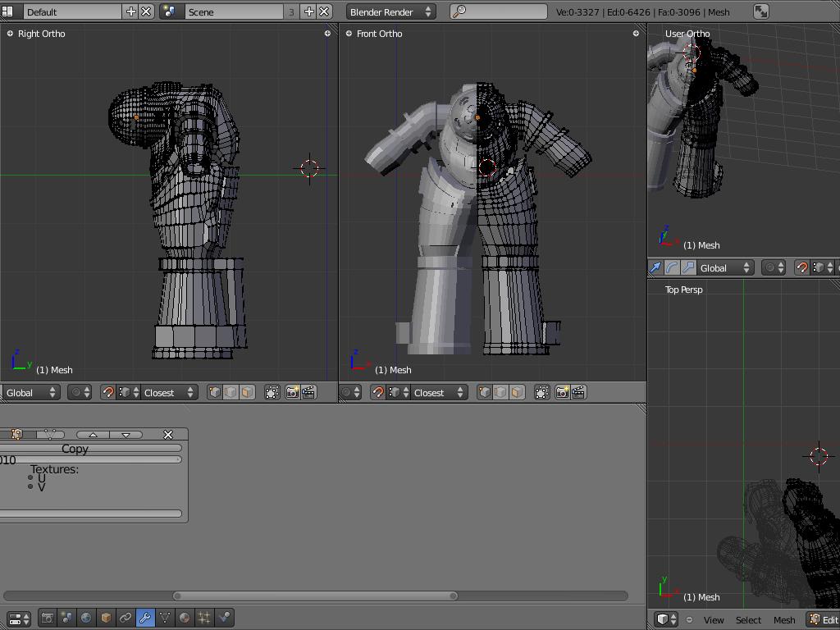Open the Material properties tab (sphere icon)
Image resolution: width=840 pixels, height=630 pixels.
(185, 618)
